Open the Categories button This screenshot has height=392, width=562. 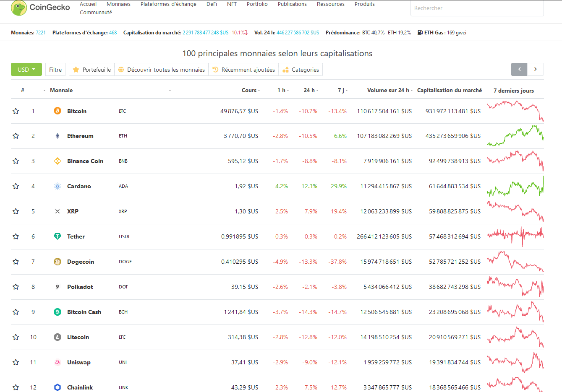(x=301, y=70)
